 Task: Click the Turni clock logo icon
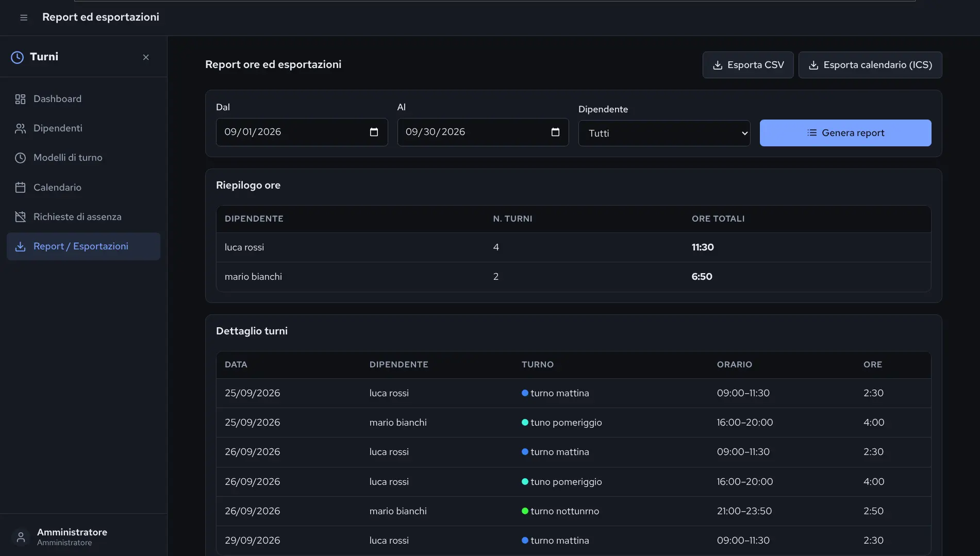pos(18,57)
